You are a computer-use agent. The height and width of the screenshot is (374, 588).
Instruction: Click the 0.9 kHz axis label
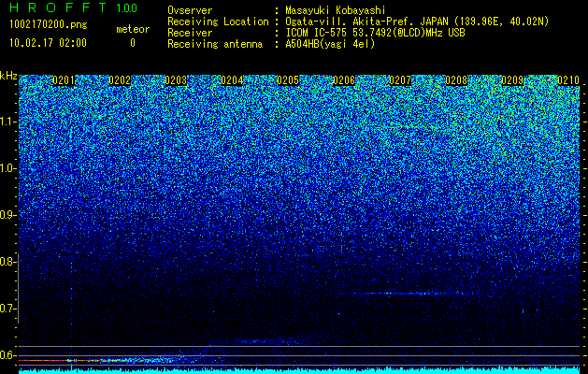[7, 215]
